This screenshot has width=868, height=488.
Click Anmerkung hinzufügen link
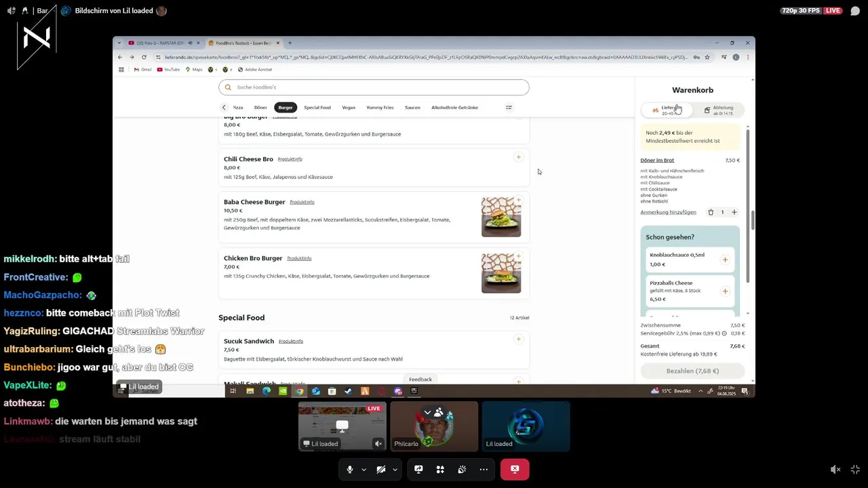(668, 212)
